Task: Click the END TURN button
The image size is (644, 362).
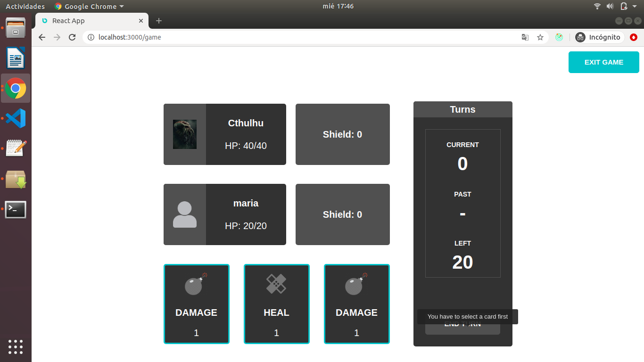Action: point(462,324)
